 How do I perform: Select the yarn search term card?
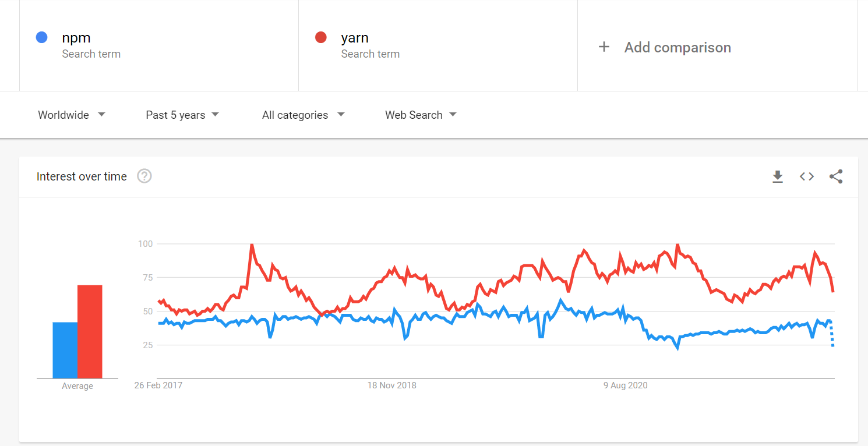(x=437, y=45)
